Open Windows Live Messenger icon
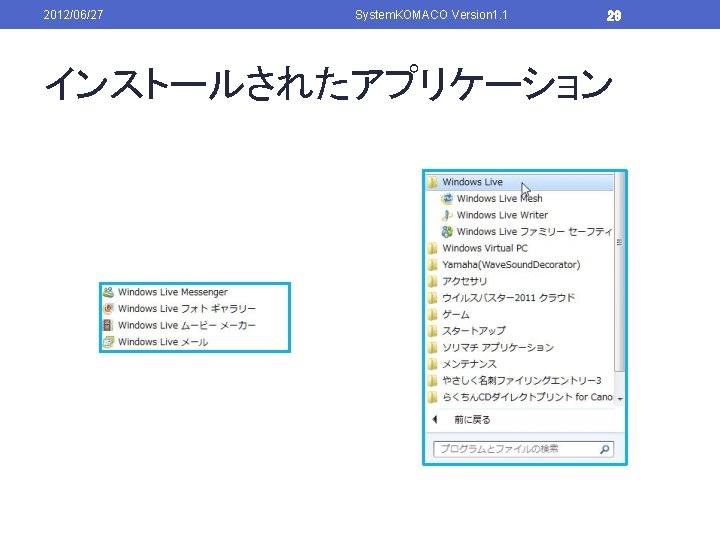Screen dimensions: 720x540 click(x=108, y=292)
